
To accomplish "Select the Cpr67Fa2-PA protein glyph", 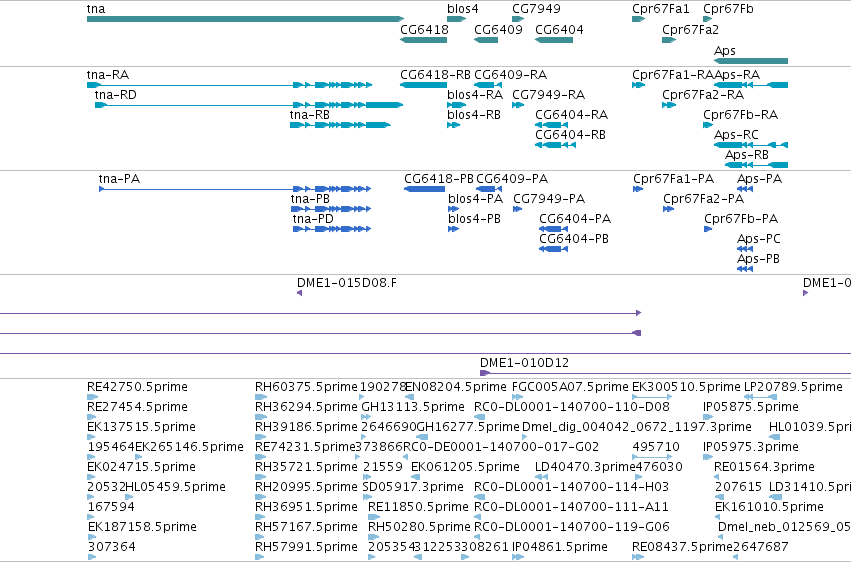I will (x=668, y=209).
